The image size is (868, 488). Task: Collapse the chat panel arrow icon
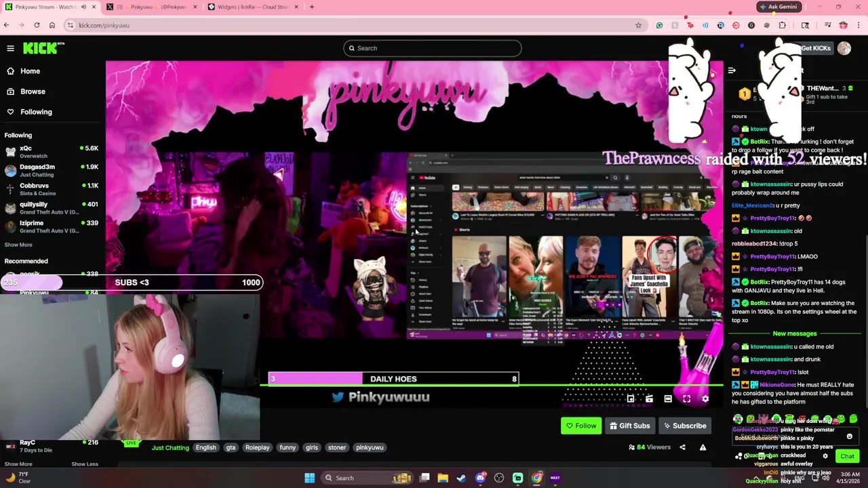[x=732, y=70]
